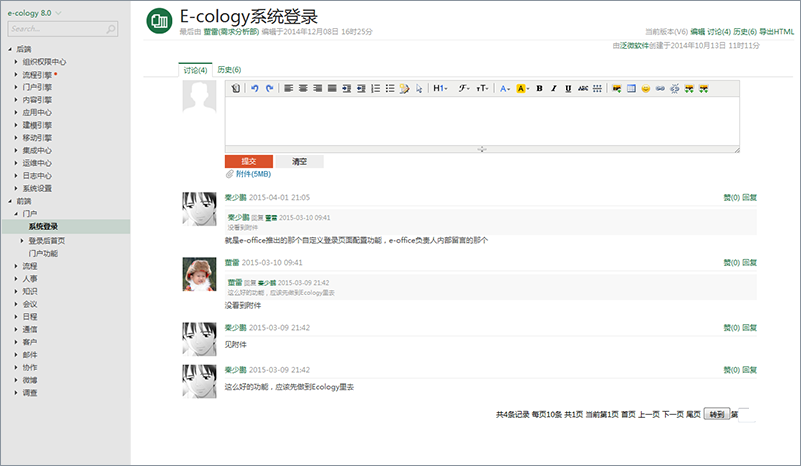Click 编辑 link in page header
Image resolution: width=801 pixels, height=466 pixels.
(698, 32)
